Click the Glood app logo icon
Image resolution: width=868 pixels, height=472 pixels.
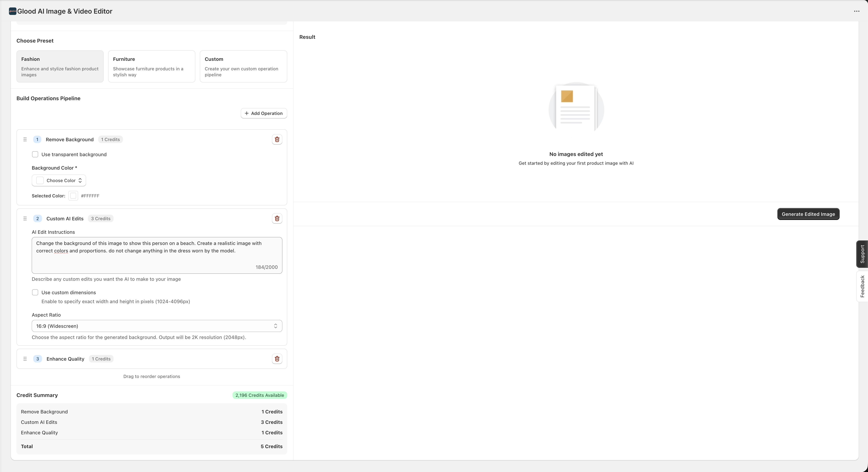[x=13, y=11]
